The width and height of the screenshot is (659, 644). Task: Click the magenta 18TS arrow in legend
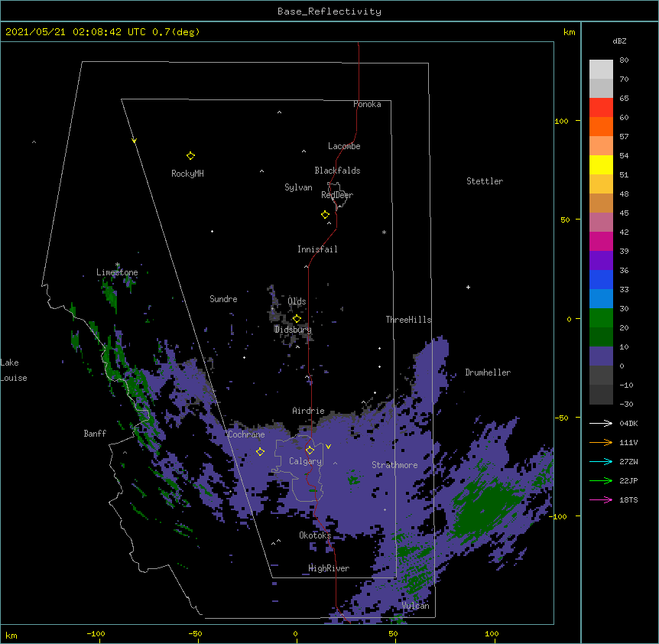point(601,499)
